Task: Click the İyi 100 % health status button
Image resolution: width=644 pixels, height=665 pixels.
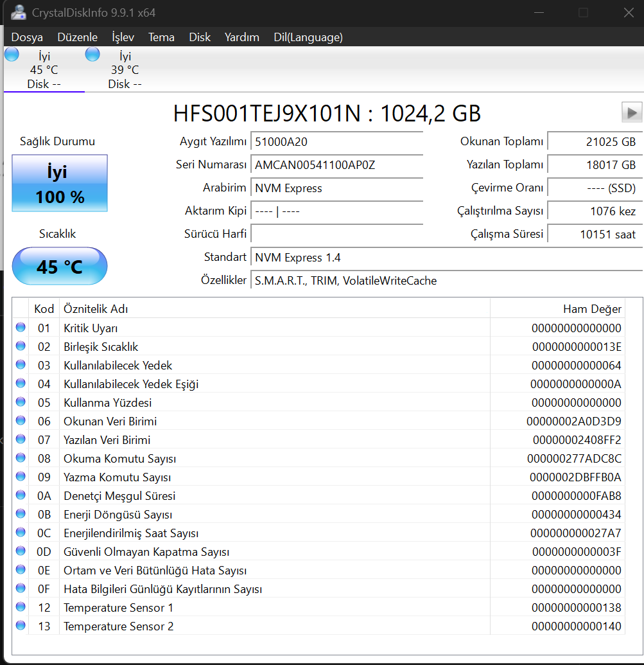Action: [60, 183]
